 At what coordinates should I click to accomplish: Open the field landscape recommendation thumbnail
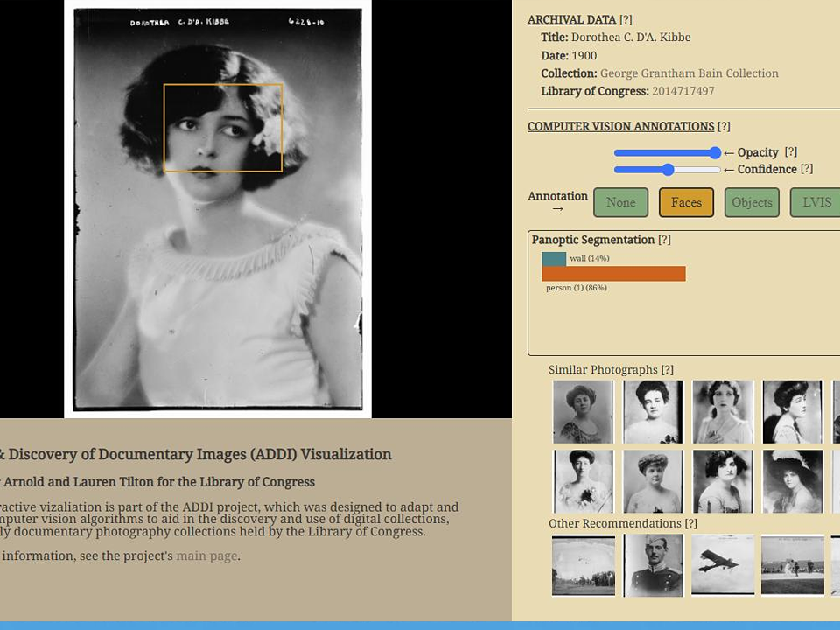coord(584,566)
